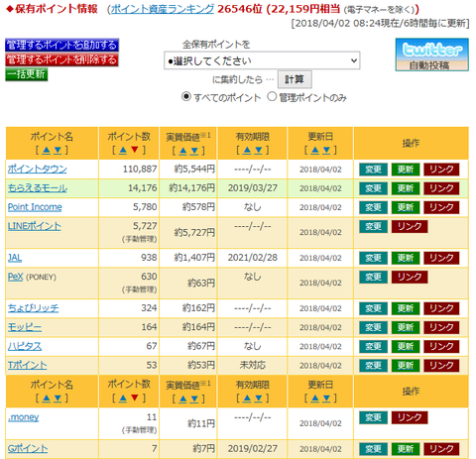Open the PeX link
476x459 pixels.
click(16, 277)
